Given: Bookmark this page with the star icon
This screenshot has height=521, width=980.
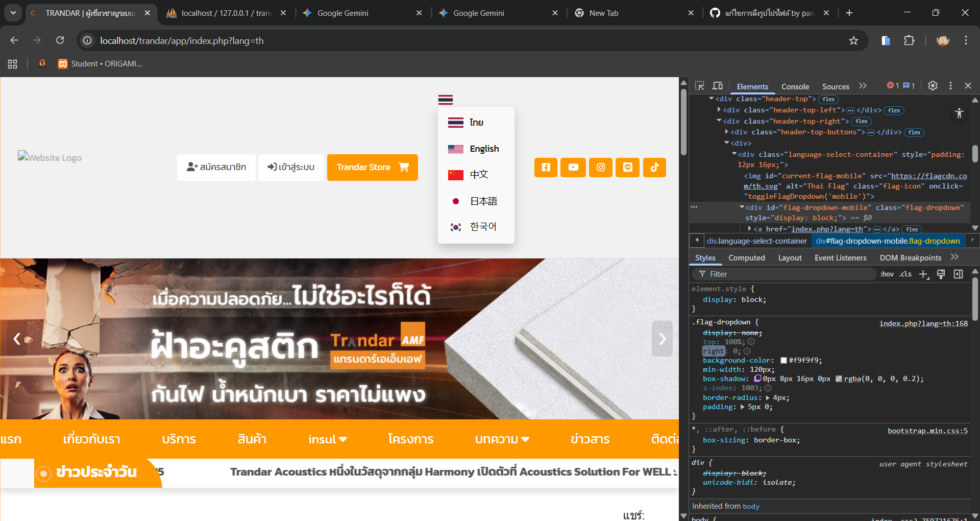Looking at the screenshot, I should pos(853,41).
